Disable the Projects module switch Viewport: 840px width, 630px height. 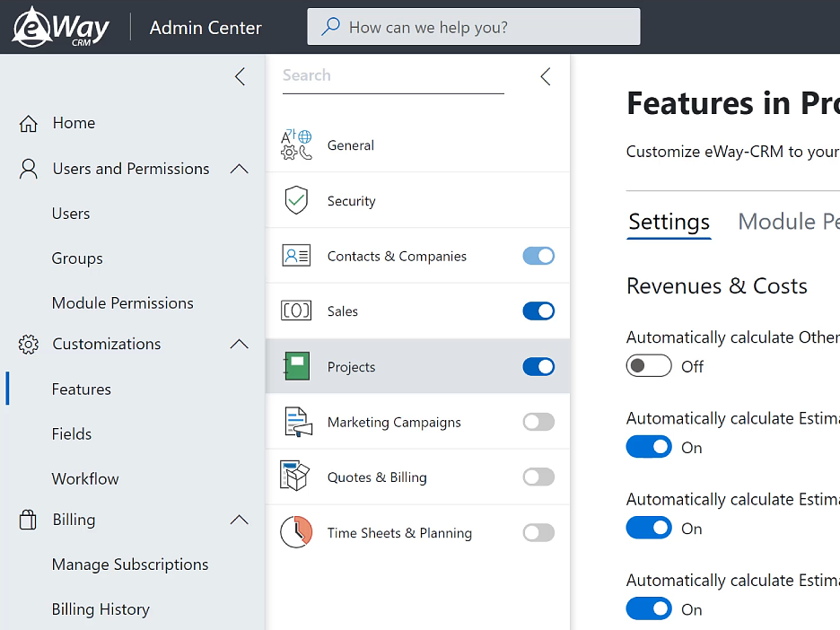point(538,367)
